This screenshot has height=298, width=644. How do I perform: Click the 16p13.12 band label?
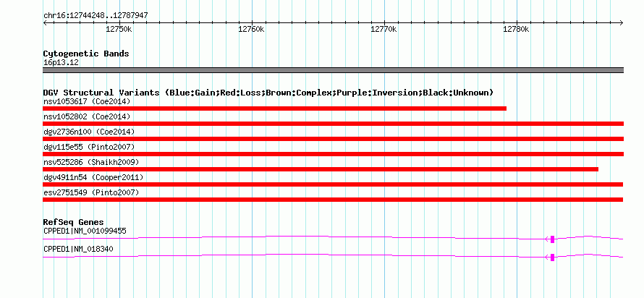62,63
